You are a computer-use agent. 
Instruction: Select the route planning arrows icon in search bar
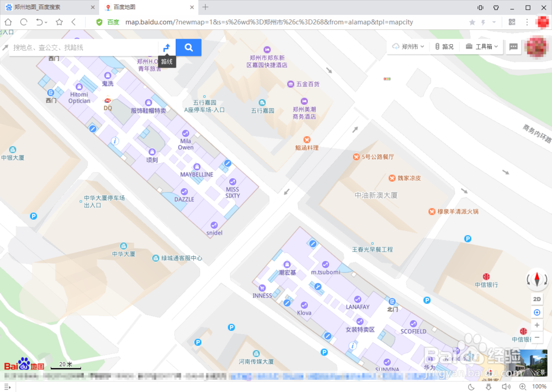click(167, 47)
